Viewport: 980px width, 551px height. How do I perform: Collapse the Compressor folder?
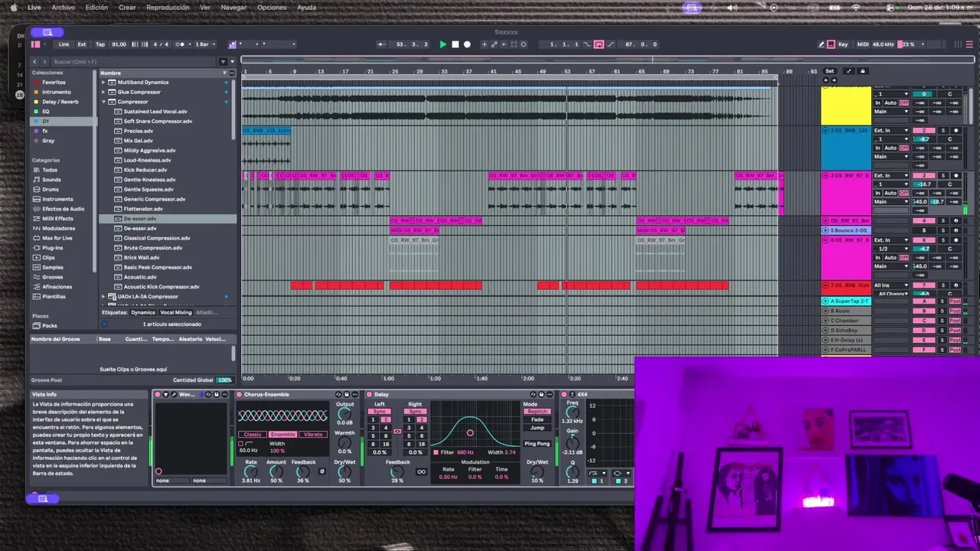click(103, 102)
